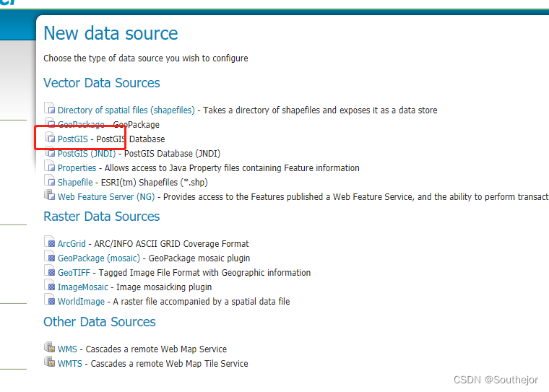Click the 'New data source' page heading
This screenshot has width=549, height=392.
(x=111, y=33)
